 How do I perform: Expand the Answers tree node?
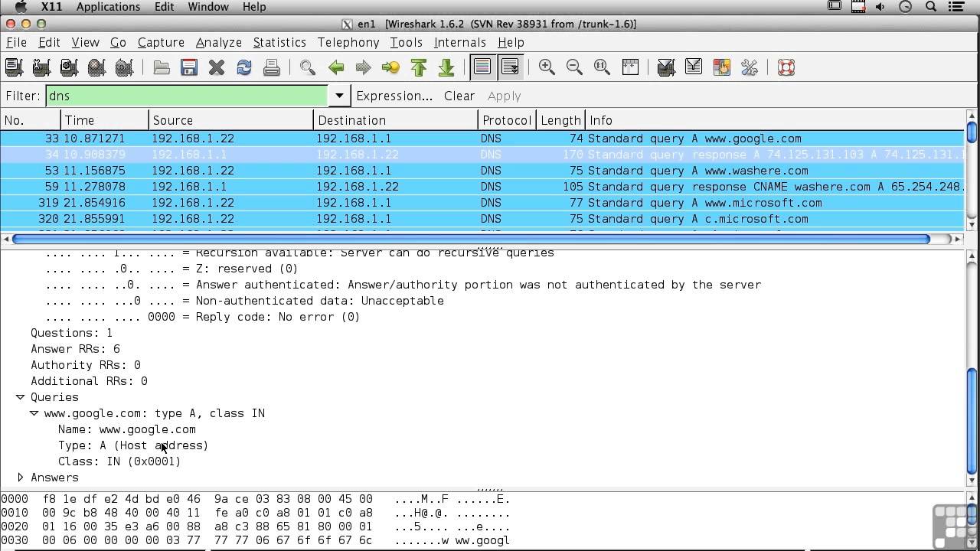(x=21, y=478)
